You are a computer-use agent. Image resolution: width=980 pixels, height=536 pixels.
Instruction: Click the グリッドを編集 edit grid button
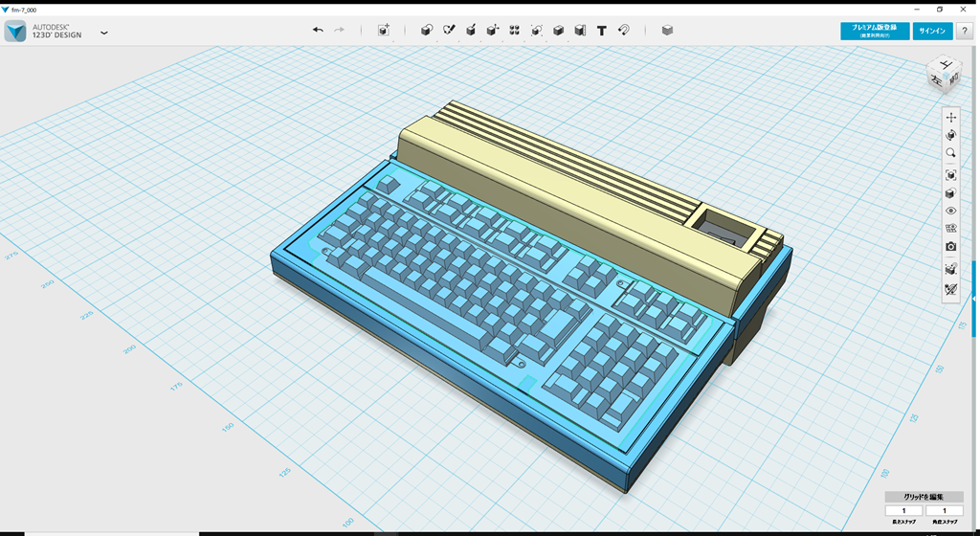coord(923,497)
